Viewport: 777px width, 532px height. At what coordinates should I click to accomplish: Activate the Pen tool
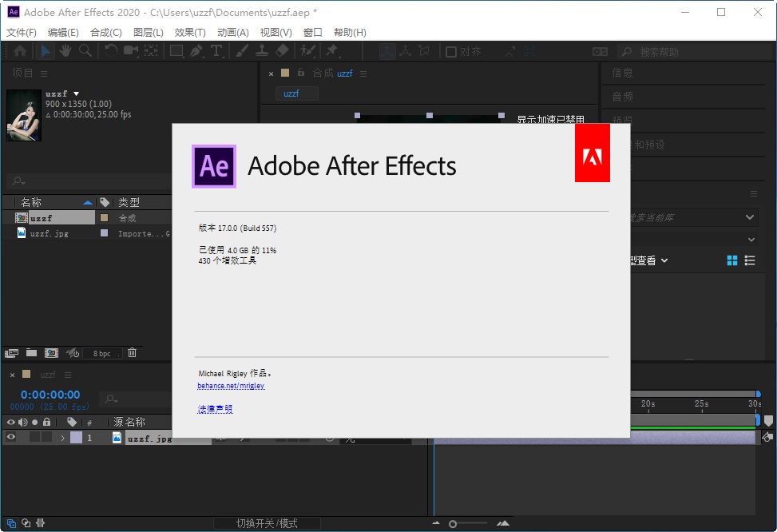click(x=197, y=51)
